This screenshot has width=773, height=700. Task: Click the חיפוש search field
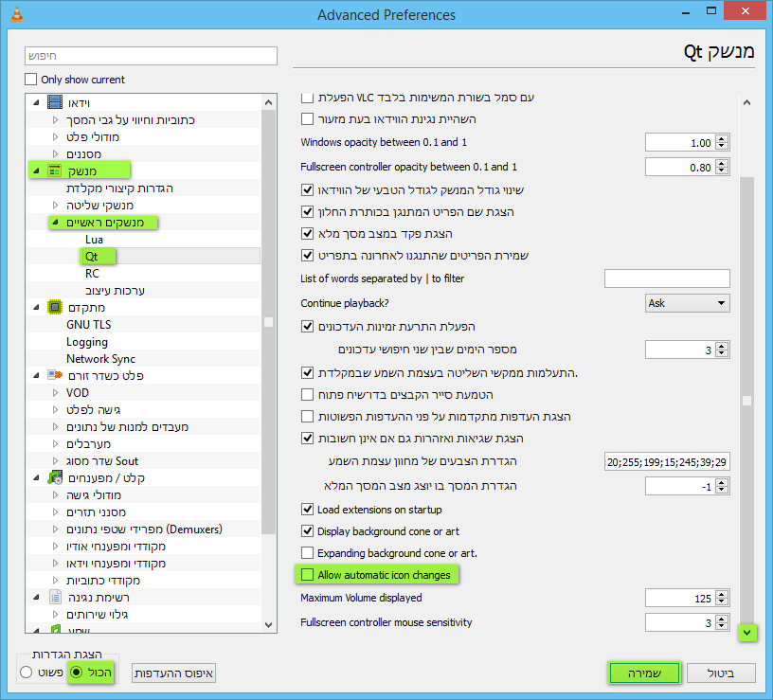tap(151, 56)
